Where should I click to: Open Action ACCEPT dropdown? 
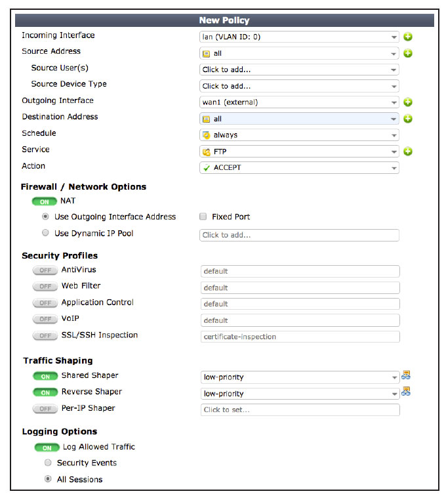coord(299,168)
